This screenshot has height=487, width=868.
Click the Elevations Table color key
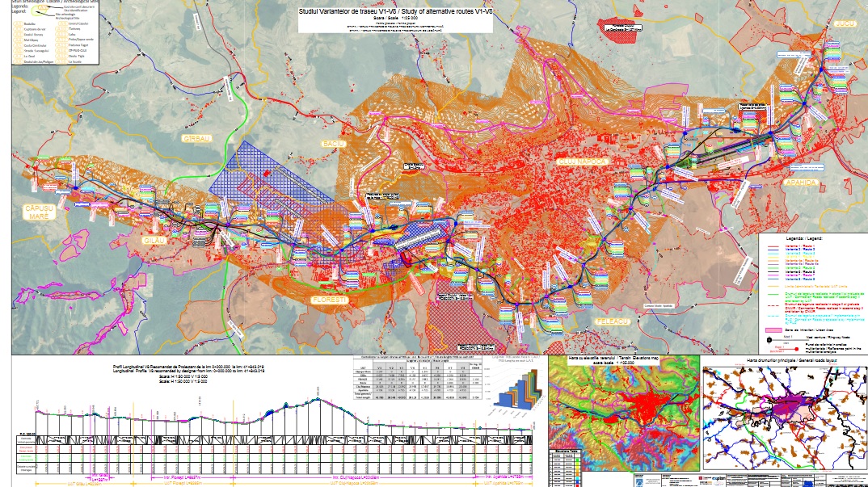565,468
